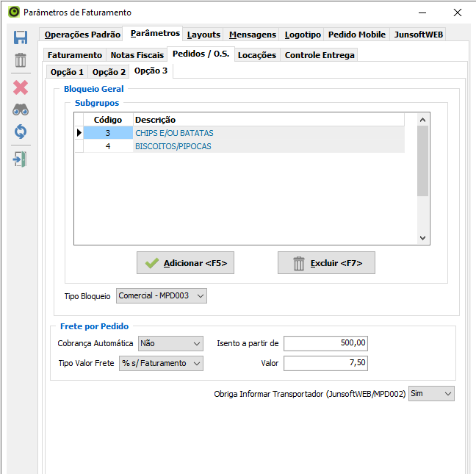Select the Opção 1 sub-tab
Image resolution: width=476 pixels, height=474 pixels.
[x=67, y=72]
